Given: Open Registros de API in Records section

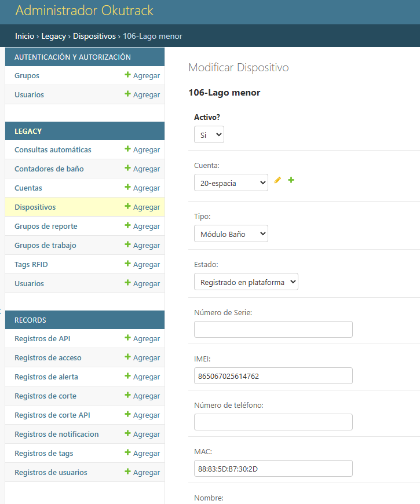Looking at the screenshot, I should (x=42, y=339).
